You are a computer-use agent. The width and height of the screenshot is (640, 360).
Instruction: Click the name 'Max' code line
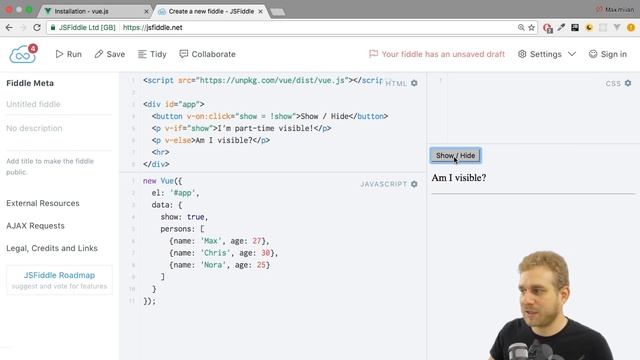[219, 241]
